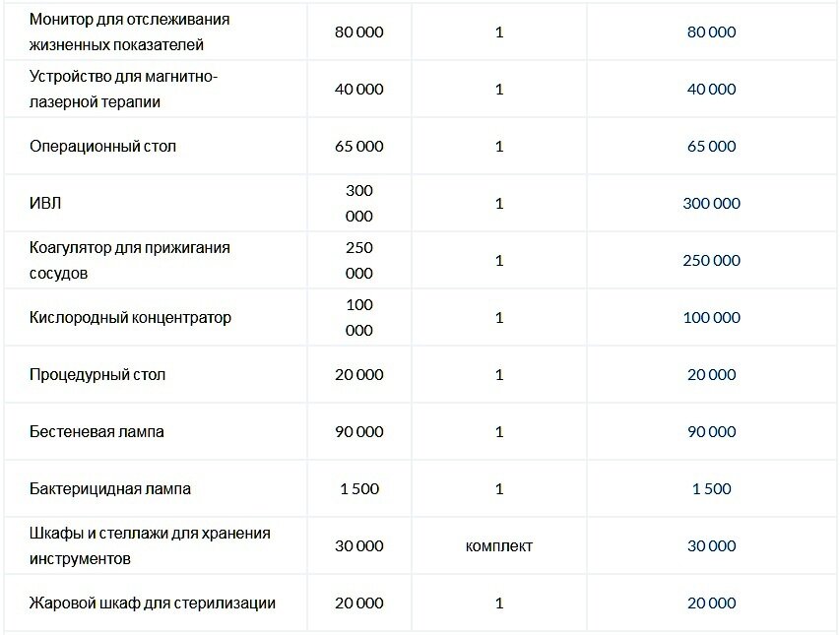This screenshot has width=840, height=635.
Task: Select 'Шкафы и стеллажи для хранения инструментов'
Action: [150, 545]
